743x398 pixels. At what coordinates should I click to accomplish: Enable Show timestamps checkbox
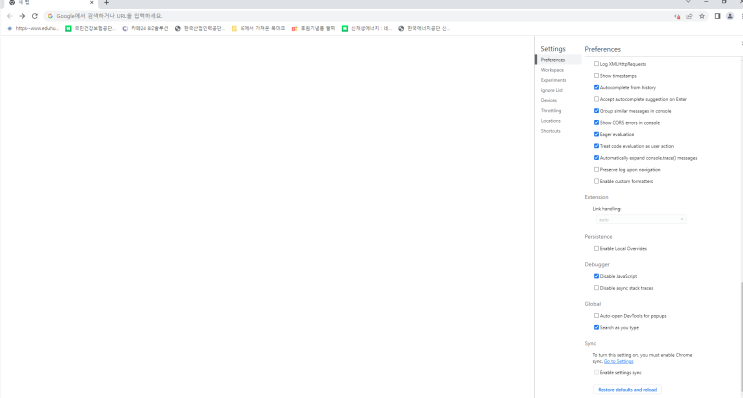[597, 75]
